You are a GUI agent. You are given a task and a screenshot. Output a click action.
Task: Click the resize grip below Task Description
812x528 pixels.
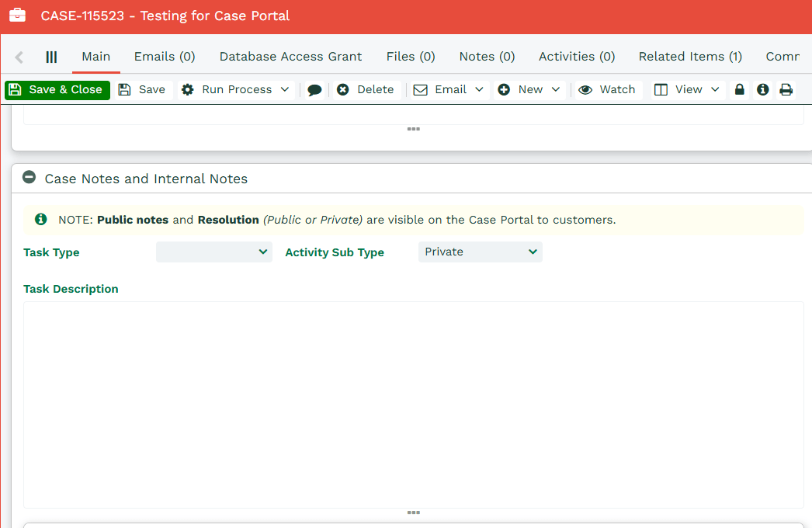(413, 512)
